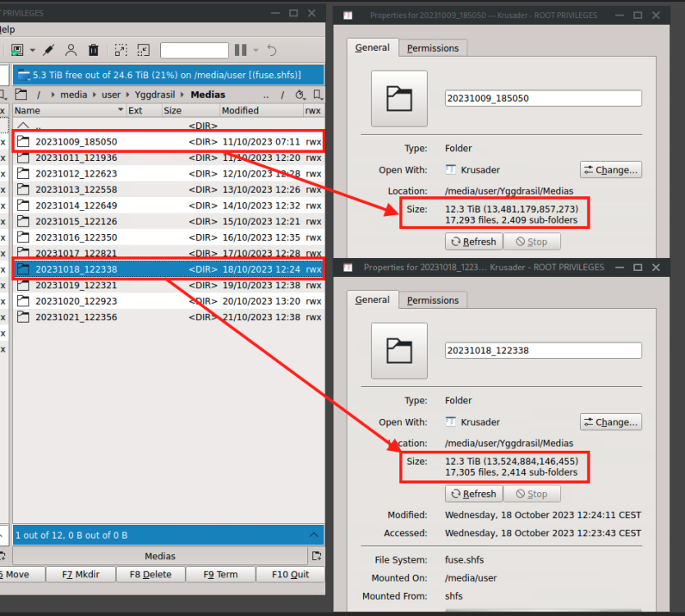Go to 'media' in the breadcrumb

pyautogui.click(x=73, y=94)
